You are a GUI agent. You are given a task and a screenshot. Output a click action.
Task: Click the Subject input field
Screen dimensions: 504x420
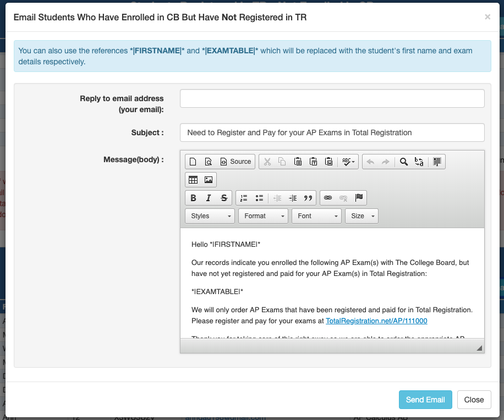point(332,132)
